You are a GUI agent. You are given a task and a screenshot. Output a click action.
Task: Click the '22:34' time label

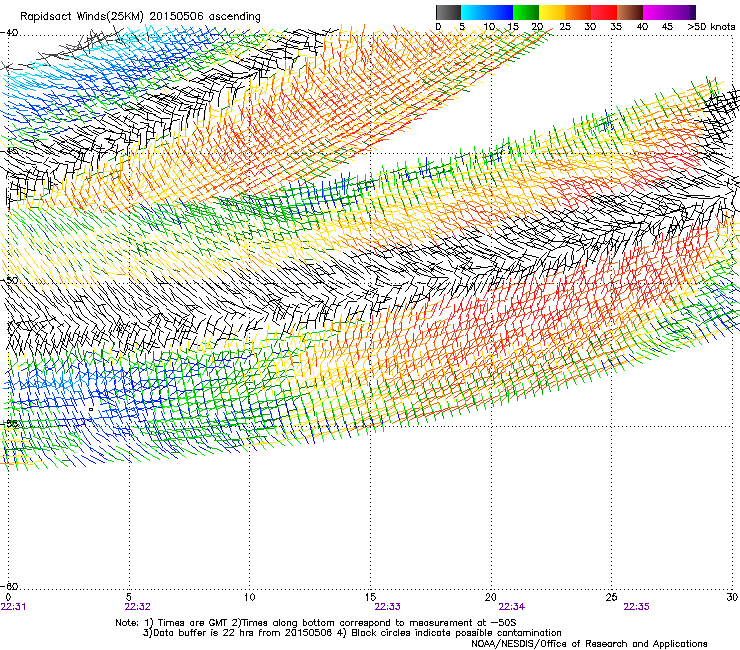[x=512, y=607]
